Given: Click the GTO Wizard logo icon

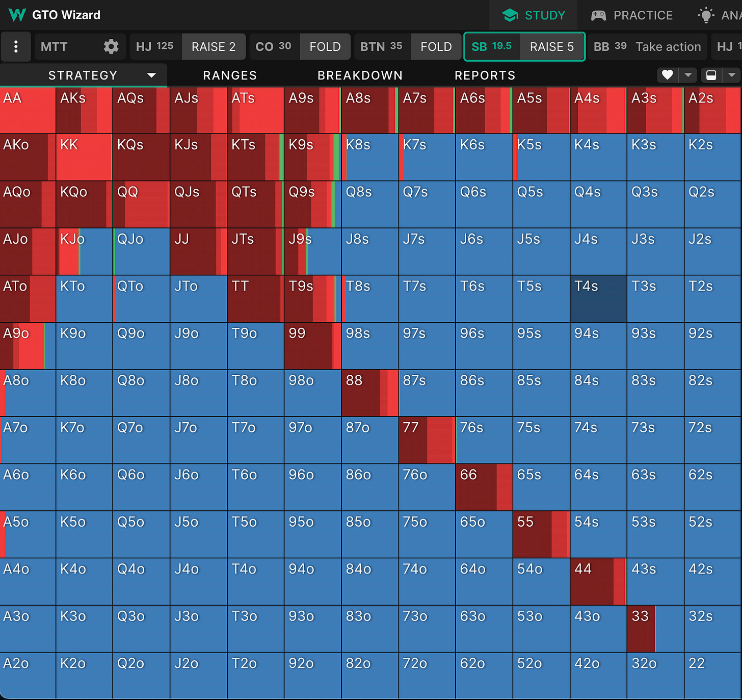Looking at the screenshot, I should point(17,15).
